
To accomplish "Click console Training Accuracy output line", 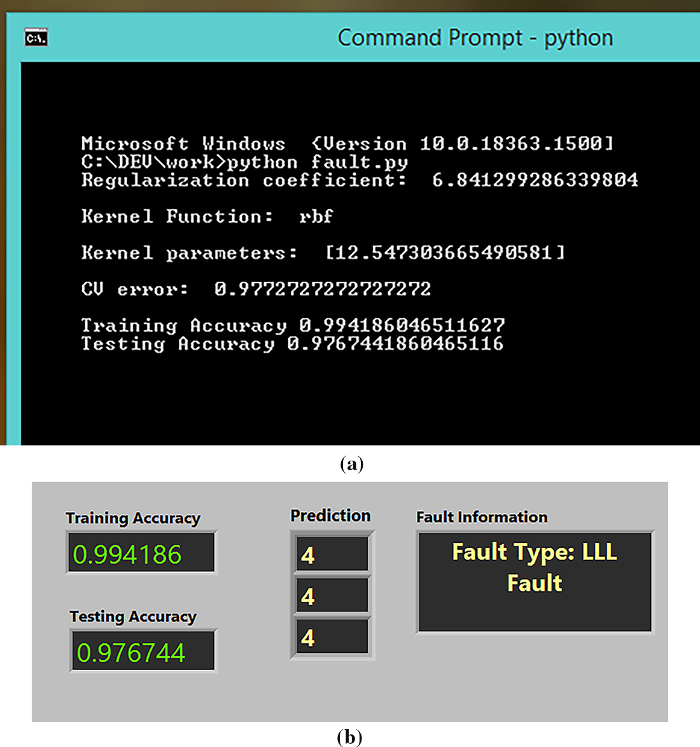I will point(293,326).
